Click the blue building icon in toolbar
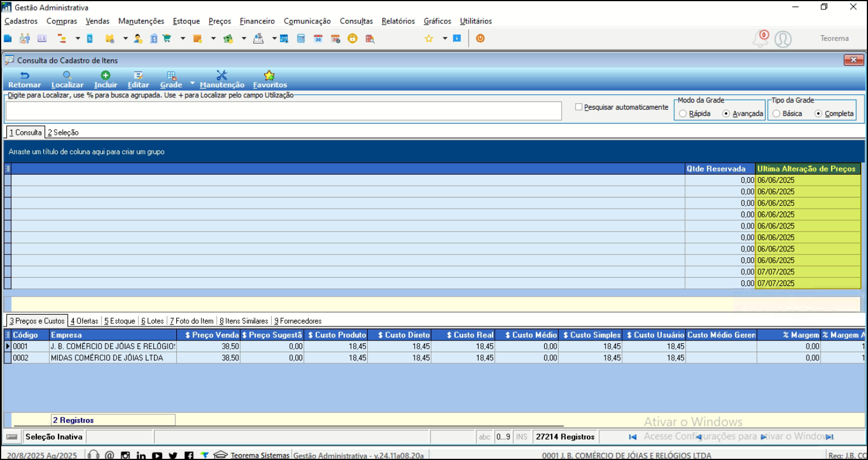 click(8, 39)
